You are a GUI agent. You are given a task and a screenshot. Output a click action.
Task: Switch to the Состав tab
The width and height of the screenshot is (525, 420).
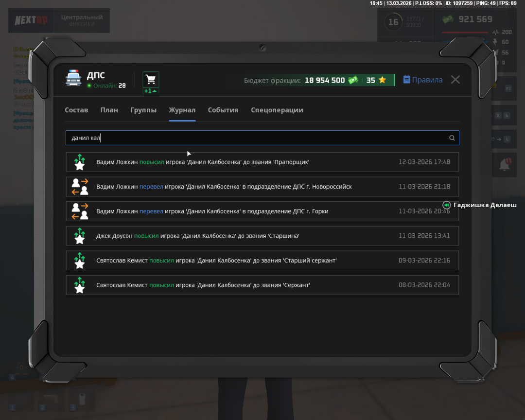(x=76, y=110)
